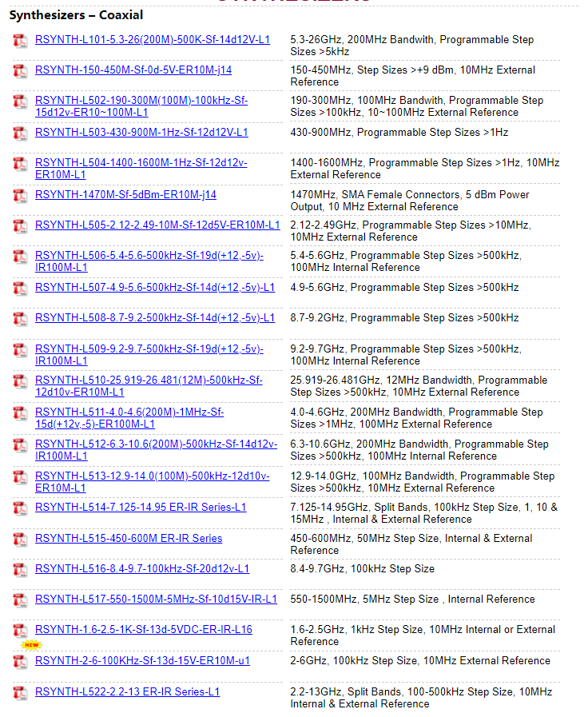Screen dimensions: 588x717
Task: Click PDF icon next to RSYNTH-L515-450-600M
Action: click(20, 540)
